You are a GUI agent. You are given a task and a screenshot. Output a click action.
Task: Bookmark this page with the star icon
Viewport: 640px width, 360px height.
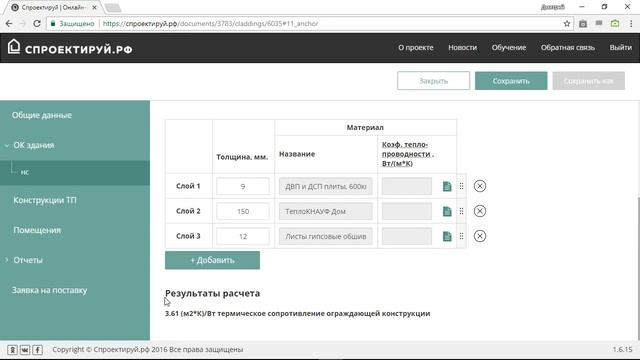click(x=567, y=24)
